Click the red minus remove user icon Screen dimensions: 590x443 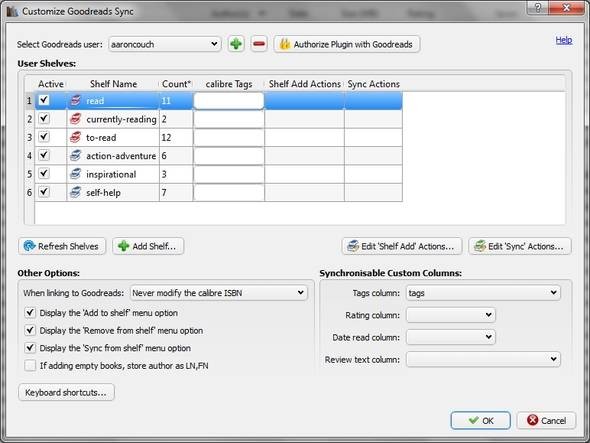click(x=259, y=44)
